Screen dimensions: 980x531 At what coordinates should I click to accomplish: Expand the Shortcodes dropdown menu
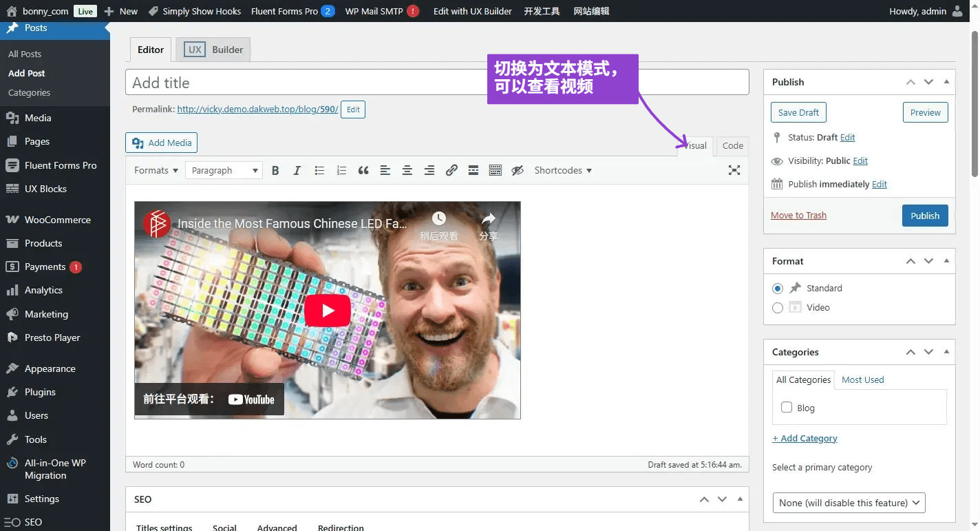[562, 171]
